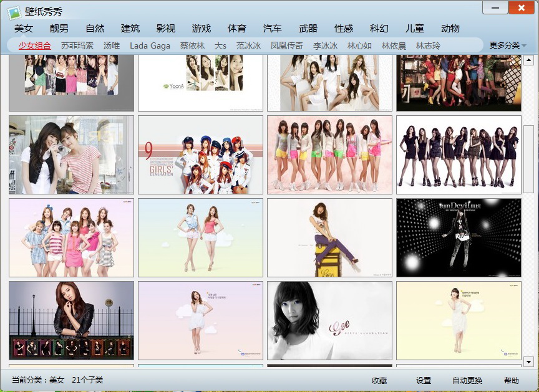Click the 壁纸秀秀 app logo icon
539x392 pixels.
tap(15, 12)
